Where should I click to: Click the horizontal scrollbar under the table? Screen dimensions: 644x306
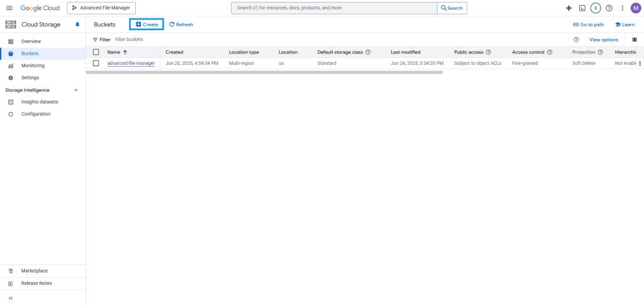click(264, 72)
